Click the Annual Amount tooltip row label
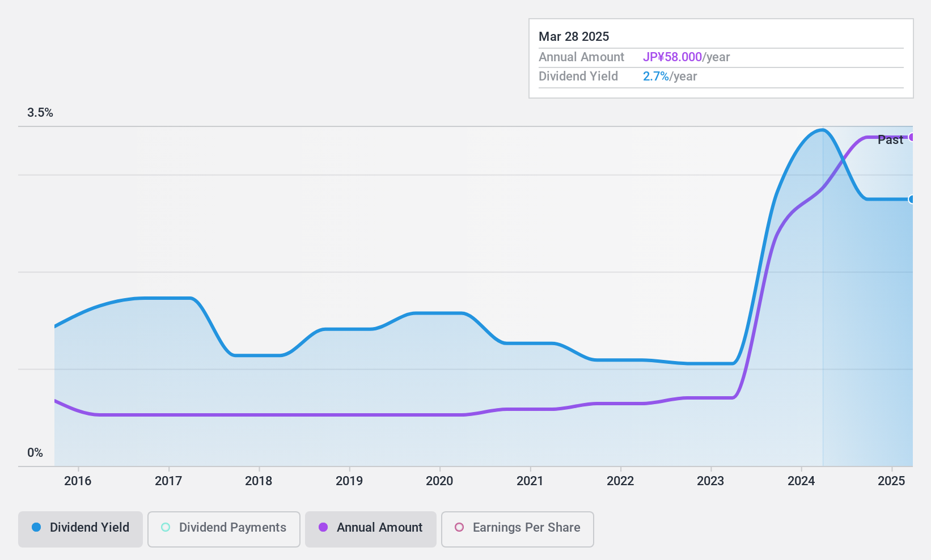Screen dimensions: 931x560 point(581,57)
